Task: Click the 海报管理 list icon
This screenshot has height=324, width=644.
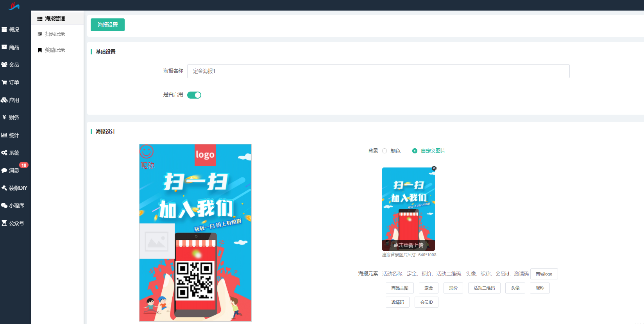Action: pyautogui.click(x=40, y=19)
